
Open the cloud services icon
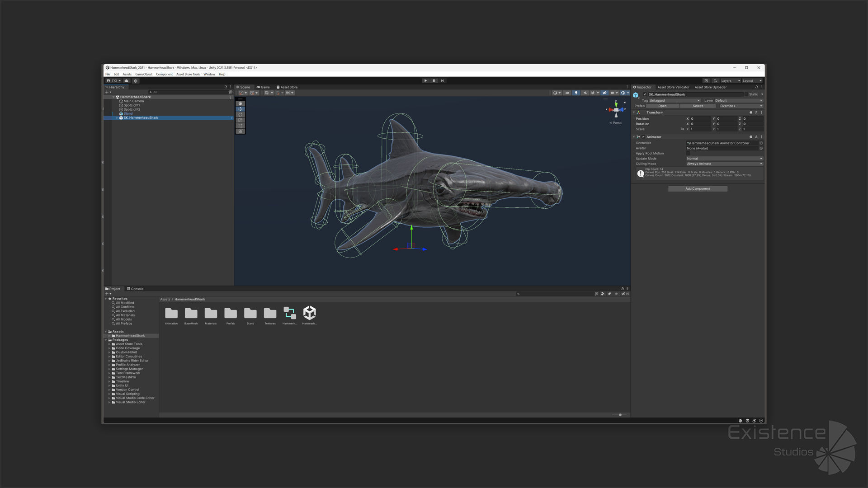click(x=127, y=81)
